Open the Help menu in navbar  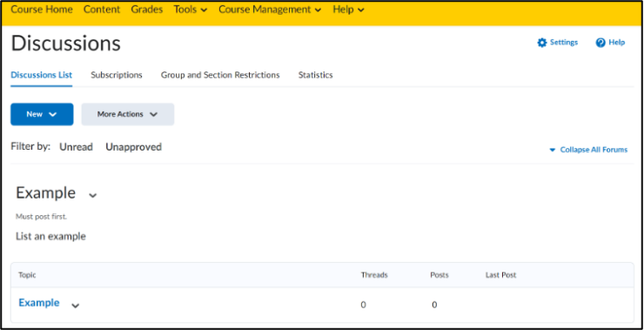pos(348,10)
